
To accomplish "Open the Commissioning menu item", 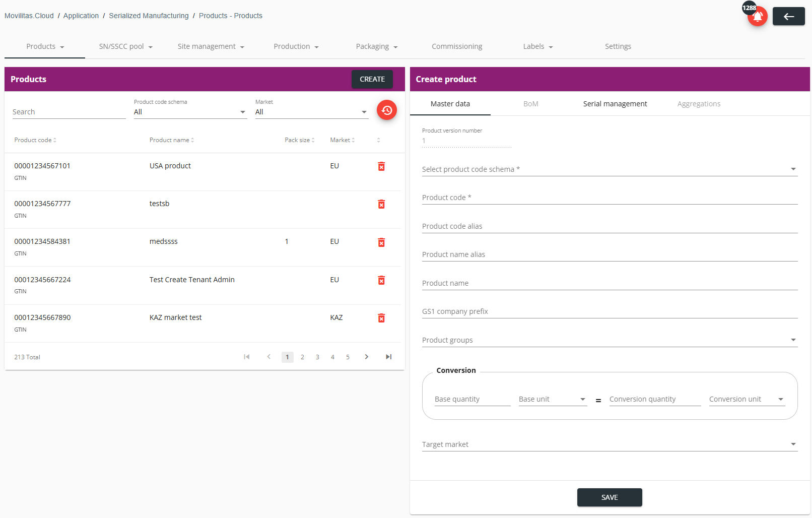I will click(x=457, y=46).
